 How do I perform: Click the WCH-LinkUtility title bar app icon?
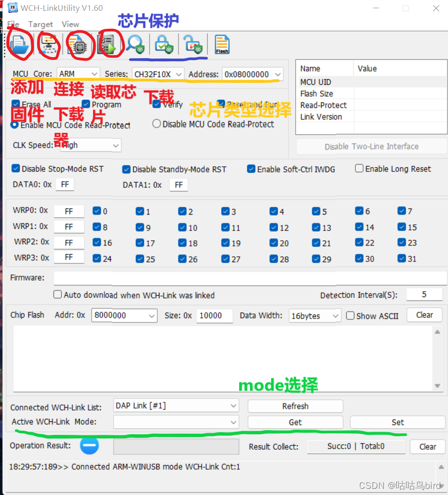pyautogui.click(x=13, y=8)
